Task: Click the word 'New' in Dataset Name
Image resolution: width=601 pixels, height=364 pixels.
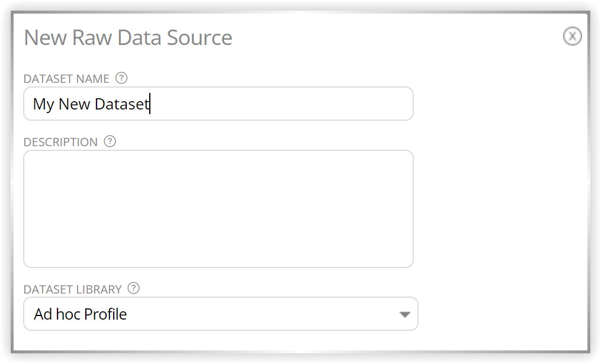Action: coord(75,104)
